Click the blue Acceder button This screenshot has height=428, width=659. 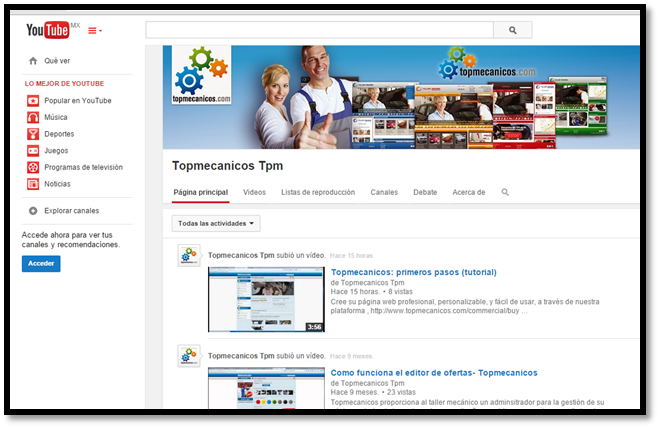(x=41, y=264)
